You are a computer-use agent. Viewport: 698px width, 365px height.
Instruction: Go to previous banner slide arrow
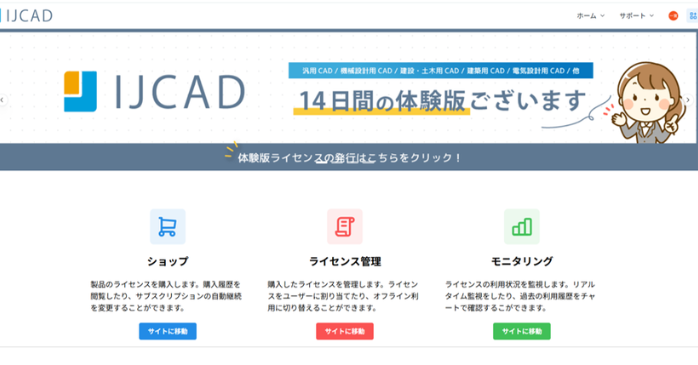pos(3,100)
